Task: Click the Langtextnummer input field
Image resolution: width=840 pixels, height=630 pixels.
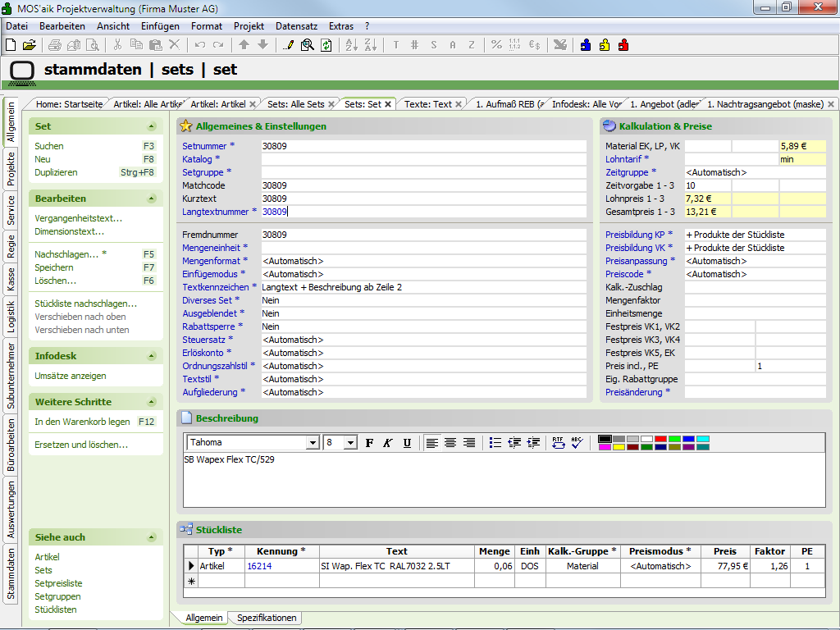Action: click(423, 212)
